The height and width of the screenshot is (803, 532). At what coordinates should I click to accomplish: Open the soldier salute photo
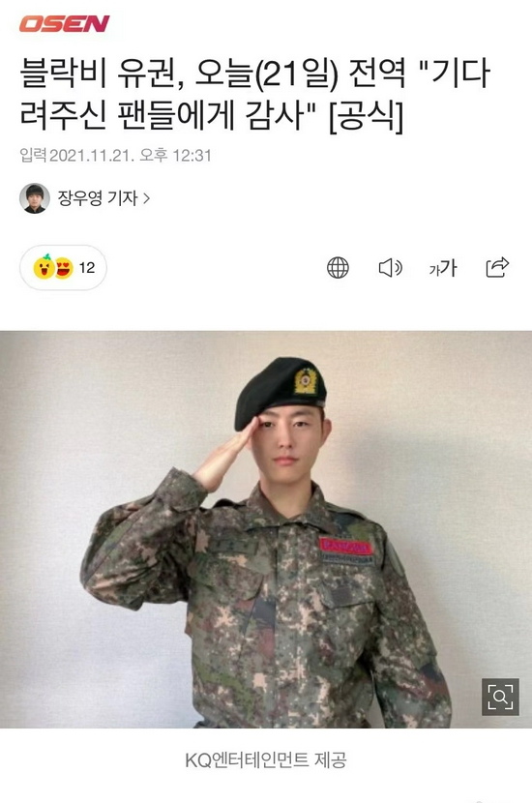tap(266, 529)
